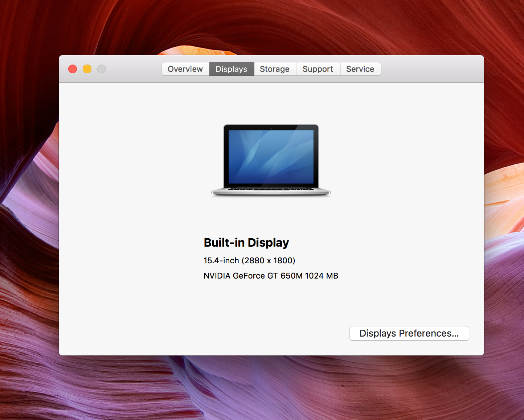
Task: Close the About This Mac window
Action: [x=73, y=69]
